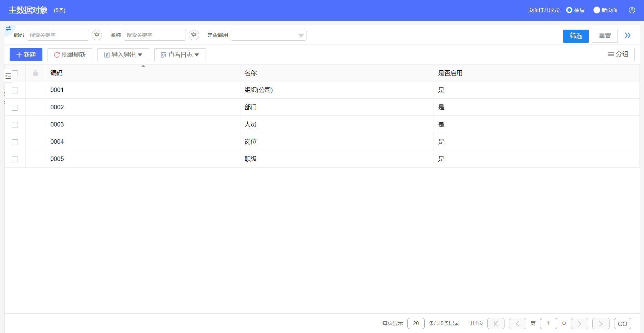
Task: Focus the 编码 search keyword field
Action: (x=58, y=35)
